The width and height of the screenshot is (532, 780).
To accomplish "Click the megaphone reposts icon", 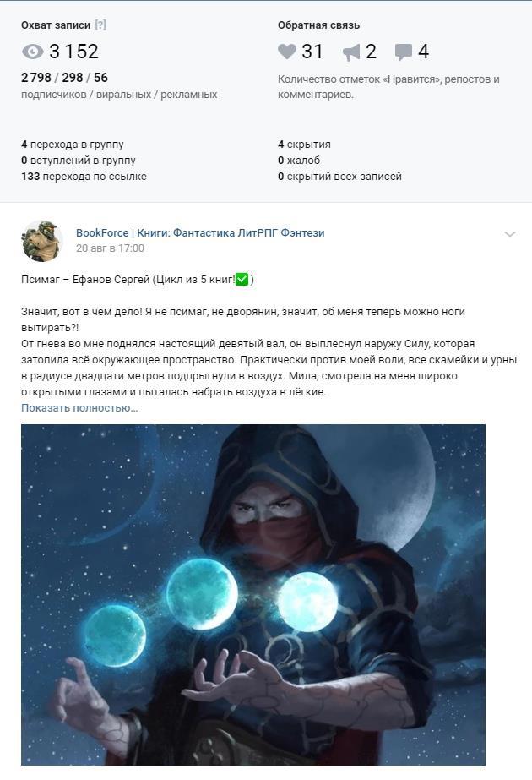I will pyautogui.click(x=351, y=52).
